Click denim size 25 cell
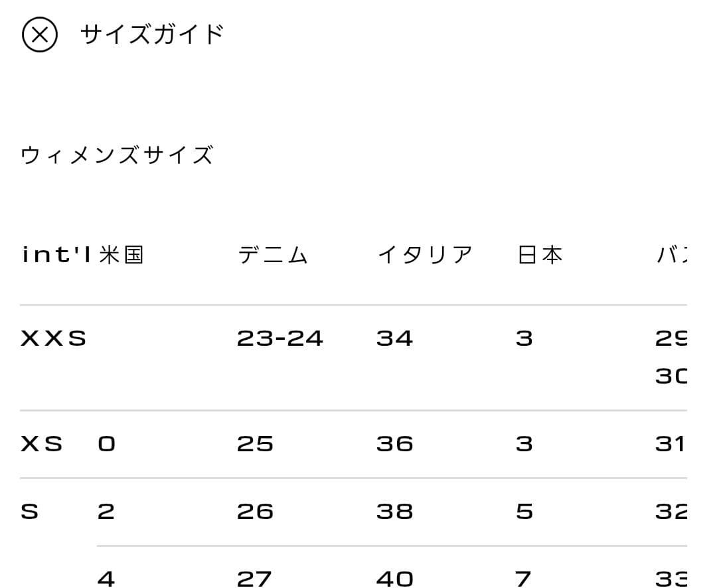This screenshot has height=588, width=717. coord(255,443)
